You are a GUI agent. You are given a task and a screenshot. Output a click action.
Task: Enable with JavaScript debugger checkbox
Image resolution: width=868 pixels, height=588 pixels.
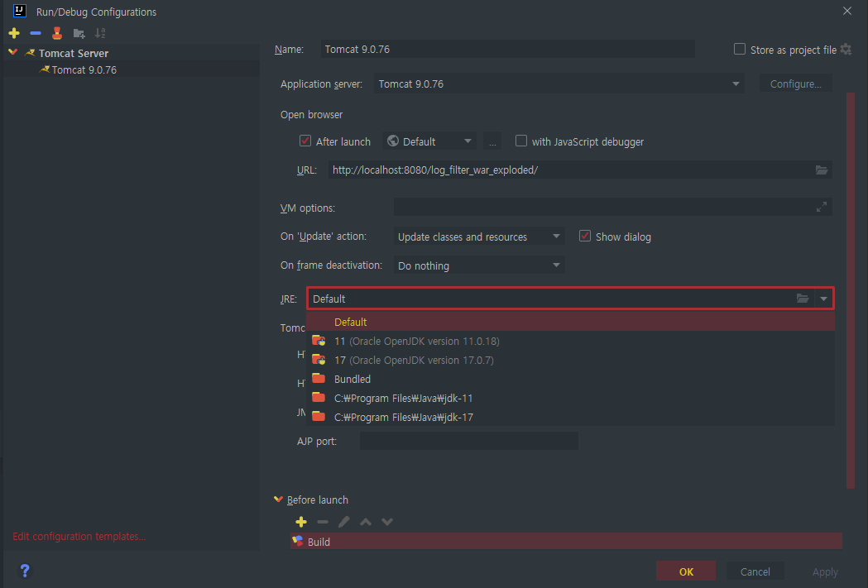521,141
